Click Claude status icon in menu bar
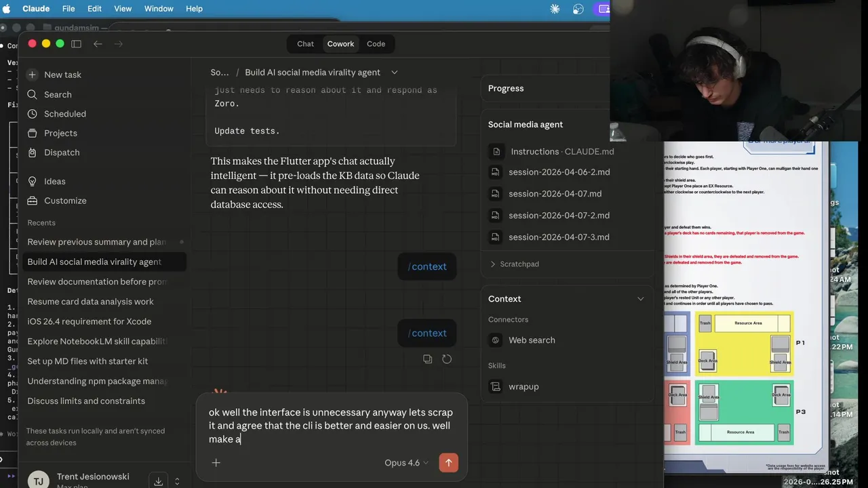This screenshot has width=868, height=488. click(555, 9)
